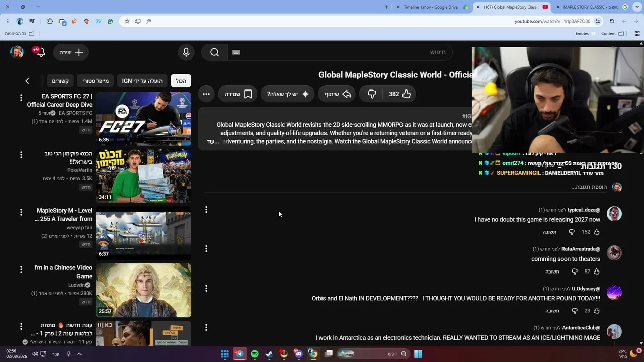Open the tab search dropdown arrow
Image resolution: width=644 pixels, height=362 pixels.
tap(636, 7)
